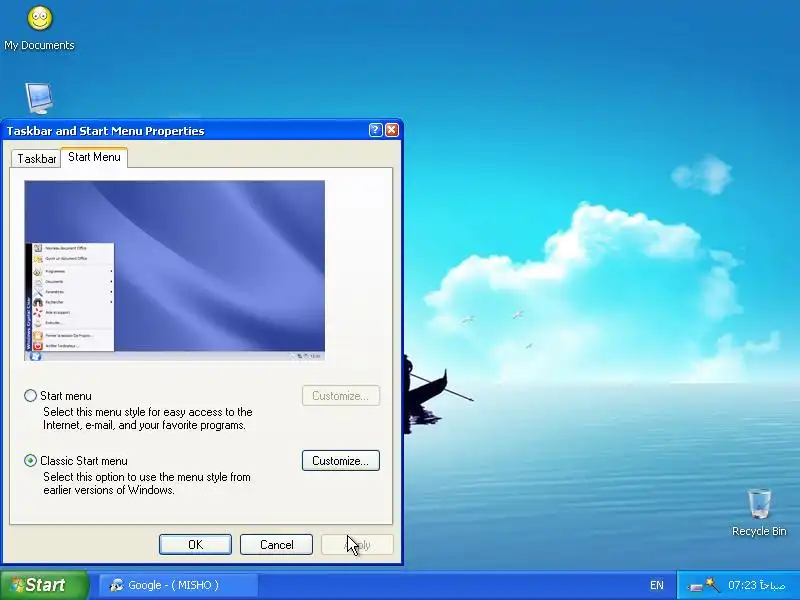Switch to the Google - ( MISHO ) taskbar window
800x600 pixels.
[179, 585]
